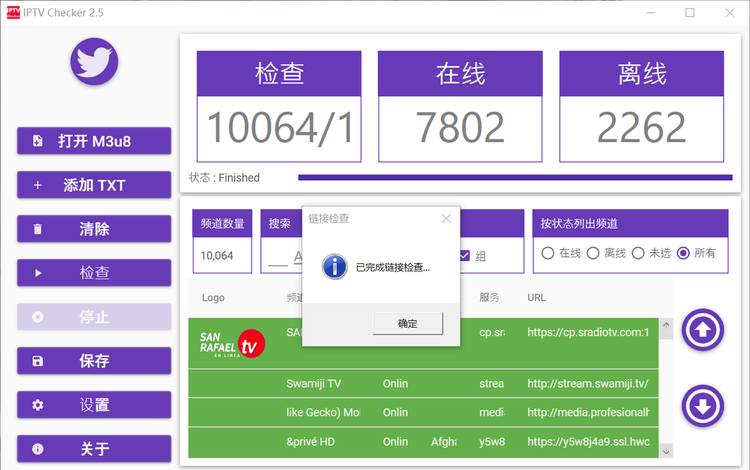750x470 pixels.
Task: Toggle the 组 checkbox
Action: click(x=464, y=256)
